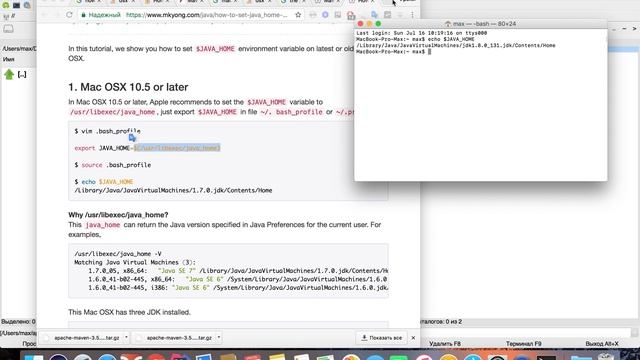Click file manager status 'Выделено: 0'
Viewport: 640px width, 360px height.
18,322
